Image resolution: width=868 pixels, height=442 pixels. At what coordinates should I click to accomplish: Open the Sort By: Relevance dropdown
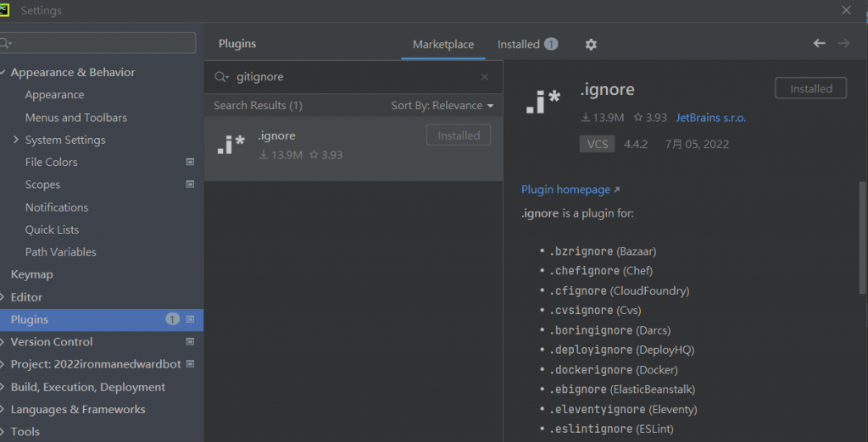(x=442, y=105)
